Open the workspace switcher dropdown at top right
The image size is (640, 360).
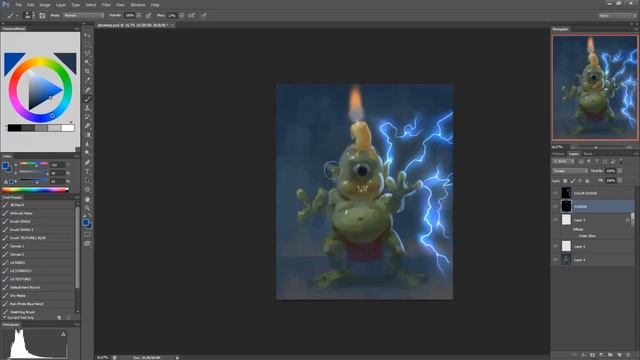coord(617,16)
